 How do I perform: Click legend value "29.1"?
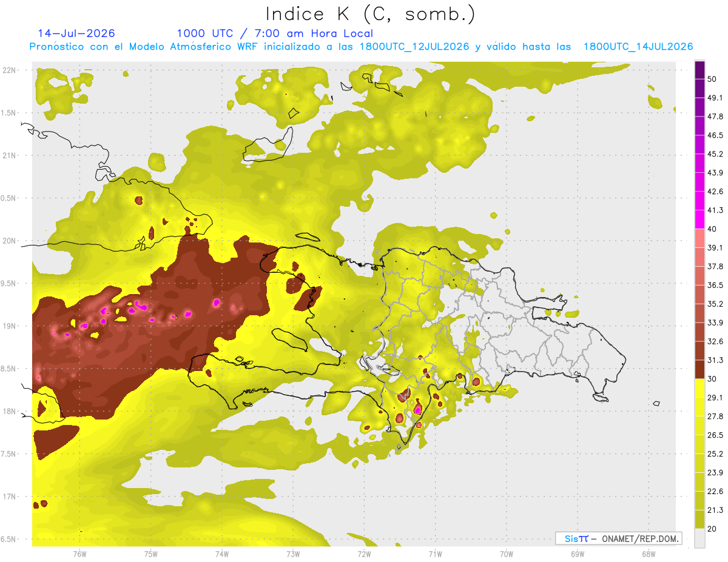pyautogui.click(x=715, y=398)
